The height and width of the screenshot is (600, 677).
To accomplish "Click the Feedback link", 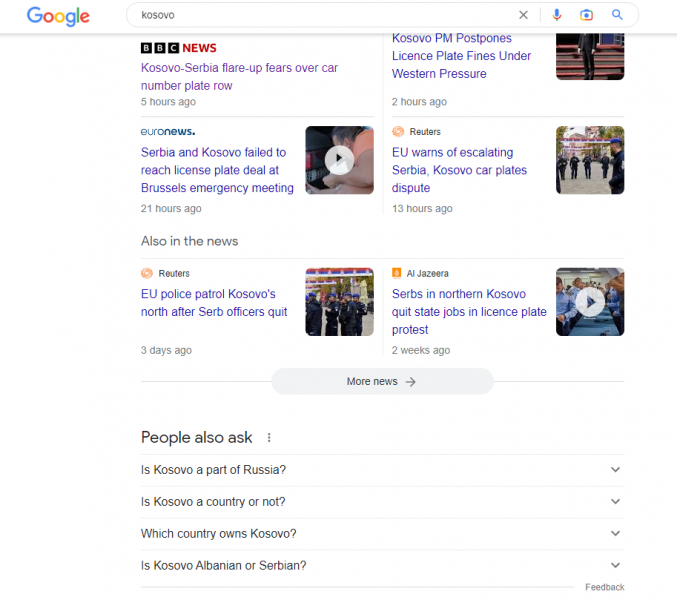I will coord(604,587).
